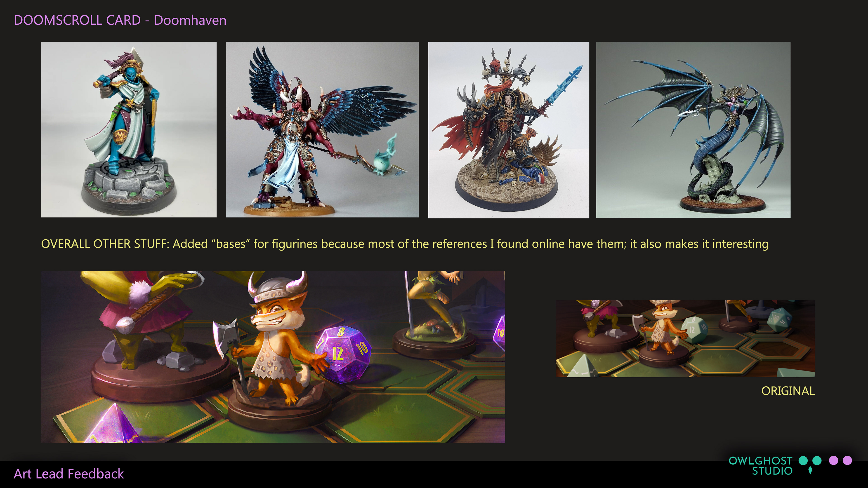Click the blue-skinned robed figurine reference image

(129, 130)
